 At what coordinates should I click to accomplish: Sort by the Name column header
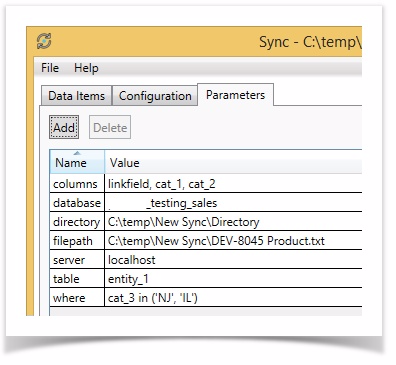point(77,162)
